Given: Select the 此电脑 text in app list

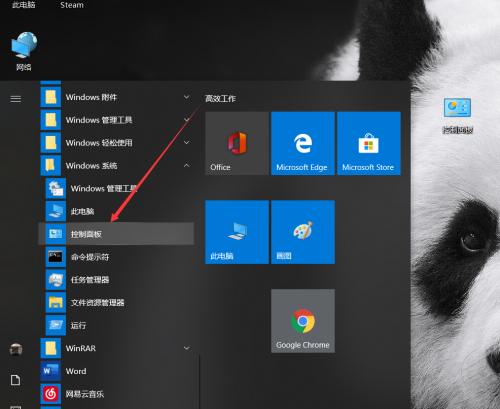Looking at the screenshot, I should click(x=82, y=211).
